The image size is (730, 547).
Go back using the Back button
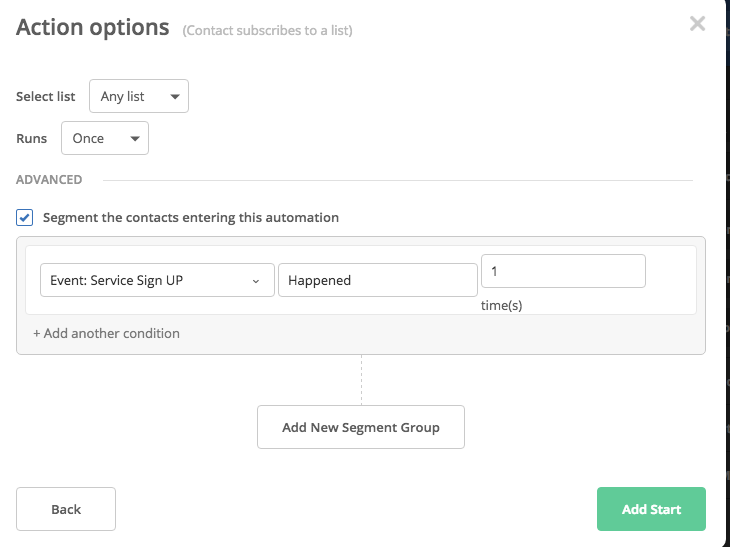click(66, 509)
